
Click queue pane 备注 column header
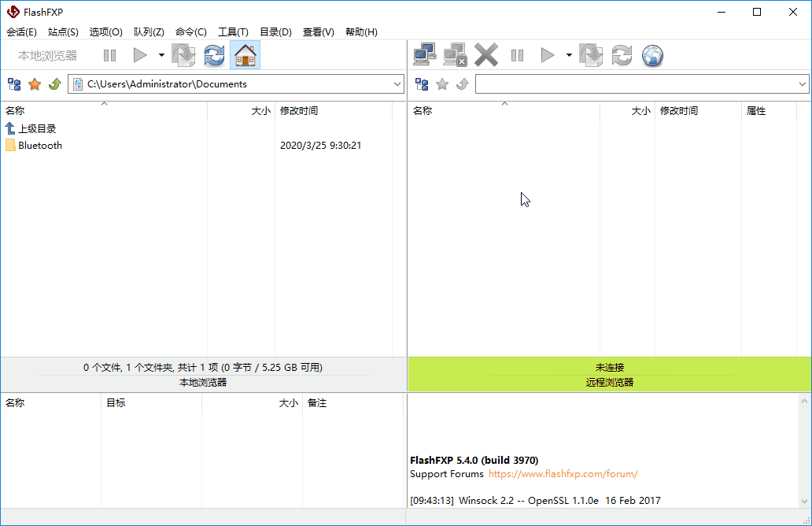(352, 402)
